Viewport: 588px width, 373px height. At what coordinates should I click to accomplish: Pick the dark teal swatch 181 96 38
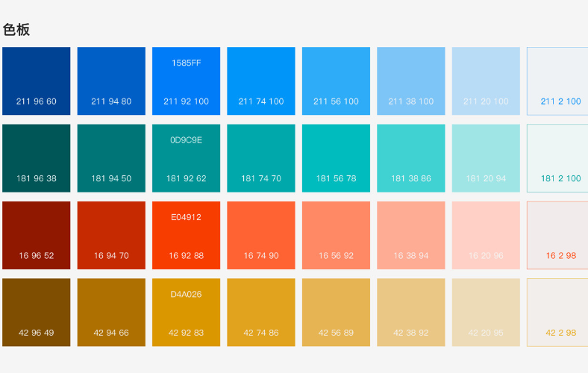pyautogui.click(x=37, y=158)
